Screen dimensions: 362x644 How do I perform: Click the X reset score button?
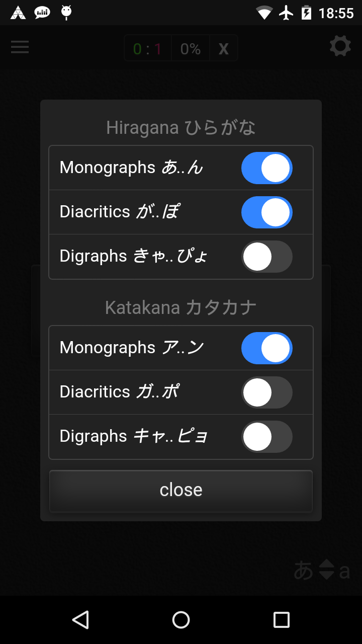[224, 49]
